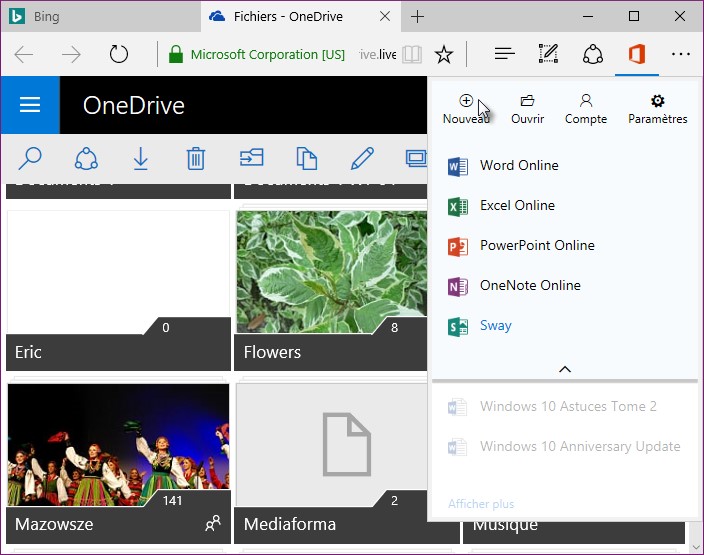Select Ouvrir in the Office panel
This screenshot has width=704, height=555.
pos(527,108)
